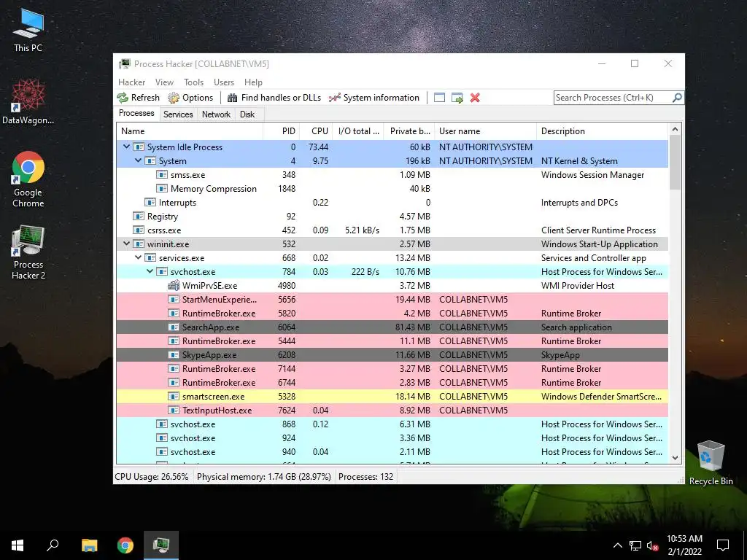Select RuntimeBroker.exe with PID 7144
The width and height of the screenshot is (747, 560).
pos(392,368)
